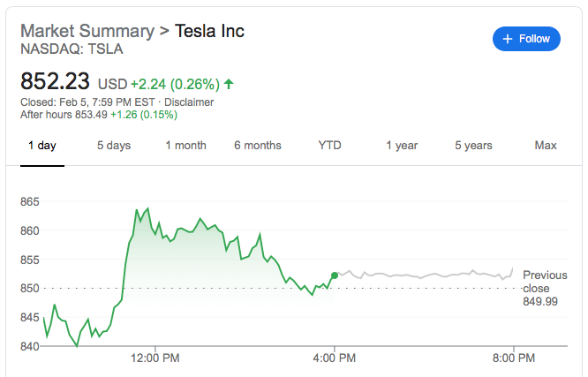Viewport: 588px width, 377px height.
Task: Select the 1 day range tab
Action: (41, 146)
